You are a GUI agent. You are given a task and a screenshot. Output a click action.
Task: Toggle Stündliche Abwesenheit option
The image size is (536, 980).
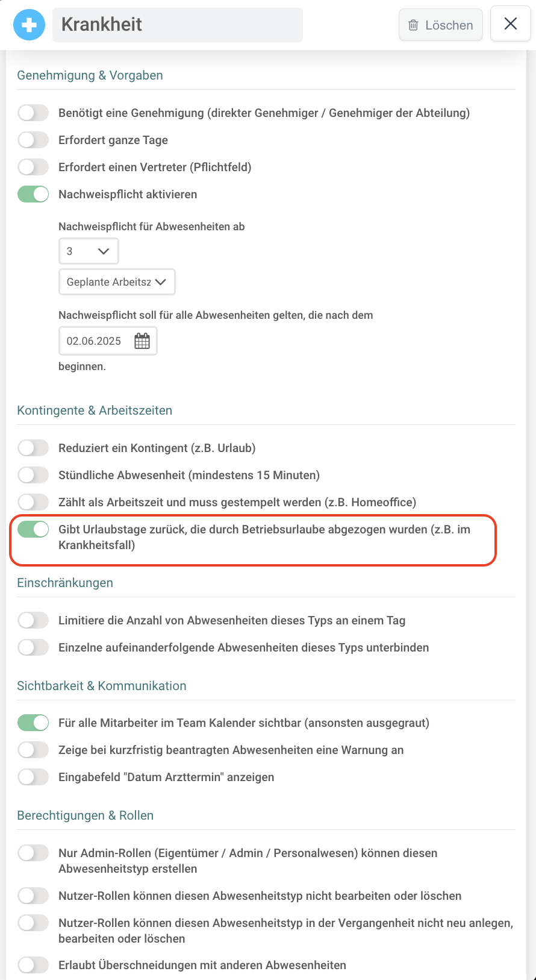33,475
